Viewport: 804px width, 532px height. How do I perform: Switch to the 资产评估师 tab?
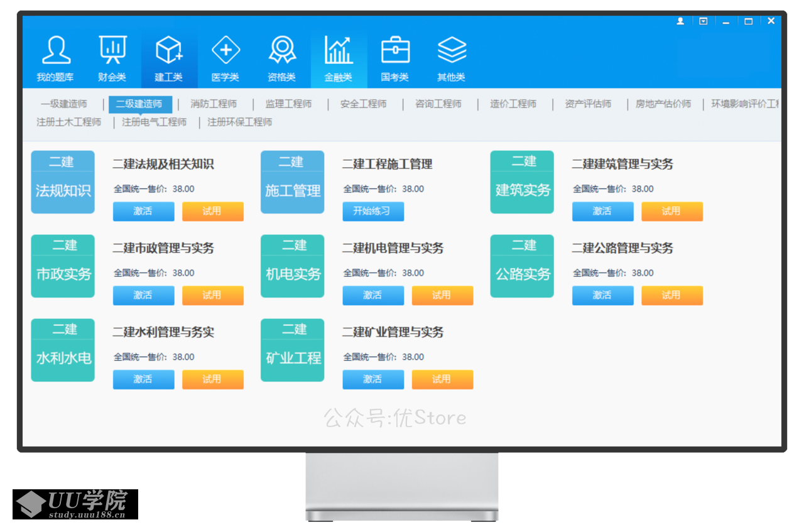click(588, 104)
